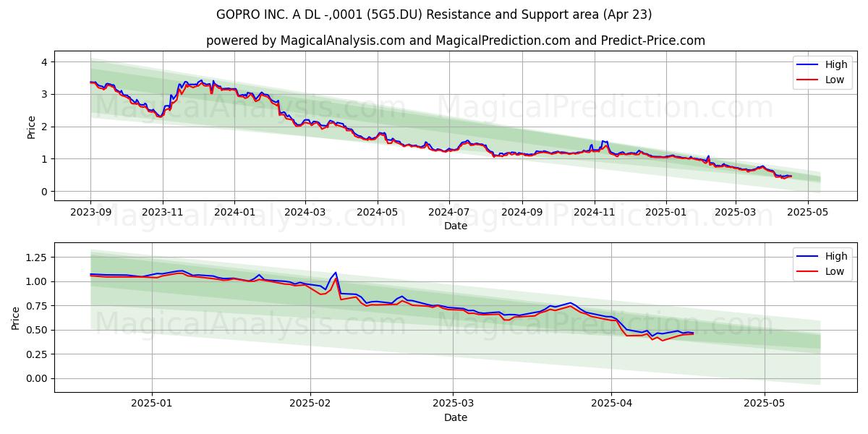Select the "Date" x-axis label under top chart
868x434 pixels.
(x=456, y=226)
